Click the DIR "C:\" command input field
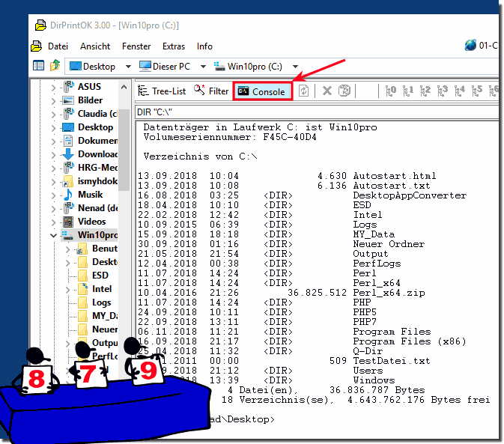This screenshot has height=444, width=504. [317, 112]
